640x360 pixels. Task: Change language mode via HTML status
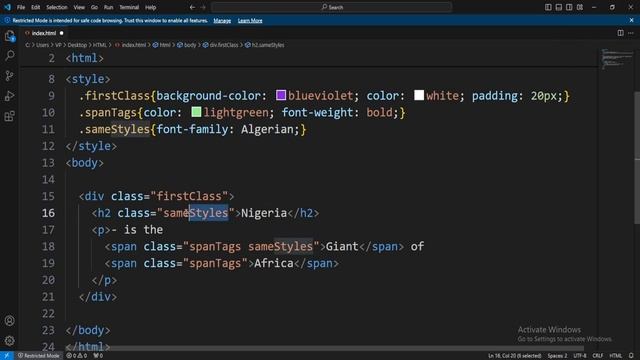click(x=615, y=356)
